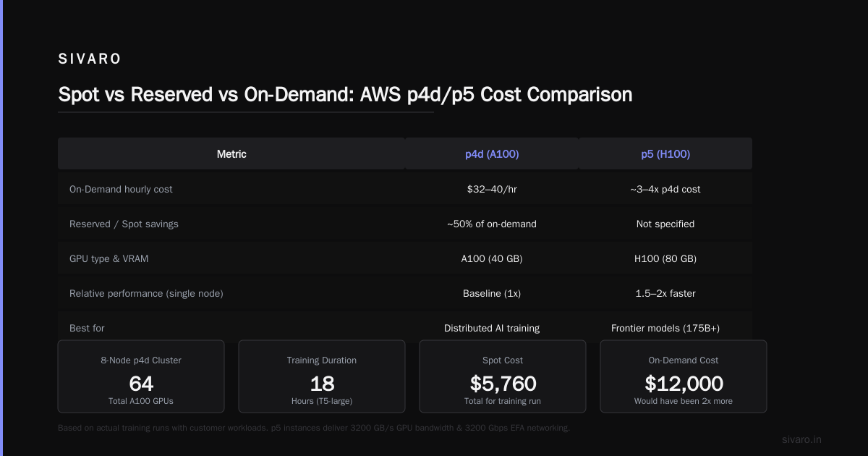This screenshot has height=456, width=868.
Task: Select the cost comparison headline title
Action: pyautogui.click(x=345, y=94)
